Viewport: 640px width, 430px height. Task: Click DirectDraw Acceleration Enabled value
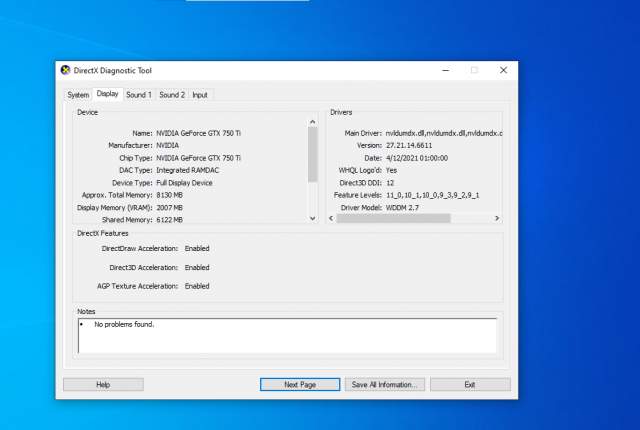[197, 248]
